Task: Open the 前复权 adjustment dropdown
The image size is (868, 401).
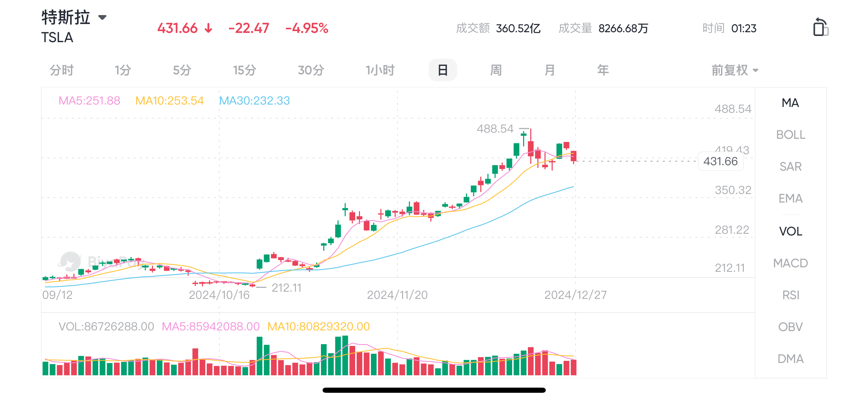Action: pyautogui.click(x=735, y=70)
